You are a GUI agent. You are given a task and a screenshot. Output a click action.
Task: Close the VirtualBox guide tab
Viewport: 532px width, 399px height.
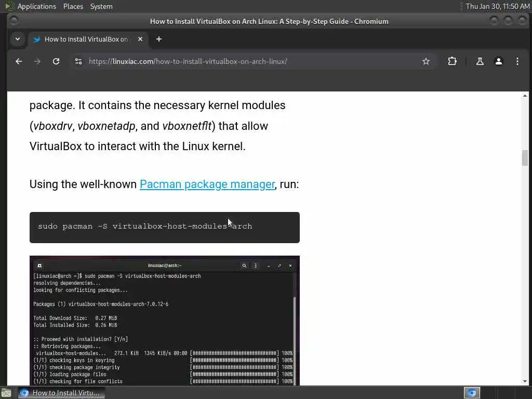140,39
